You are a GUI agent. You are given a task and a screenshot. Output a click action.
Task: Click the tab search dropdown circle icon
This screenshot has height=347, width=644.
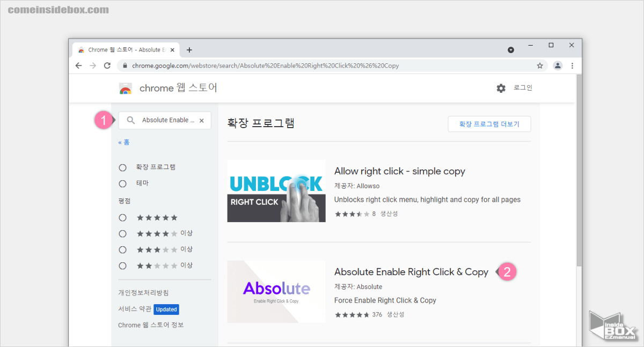(x=511, y=50)
